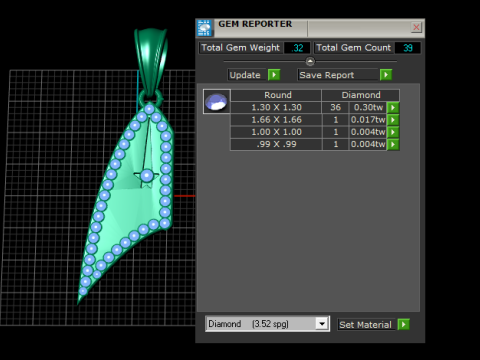This screenshot has width=480, height=360.
Task: Click the Total Gem Weight value .32
Action: click(297, 48)
